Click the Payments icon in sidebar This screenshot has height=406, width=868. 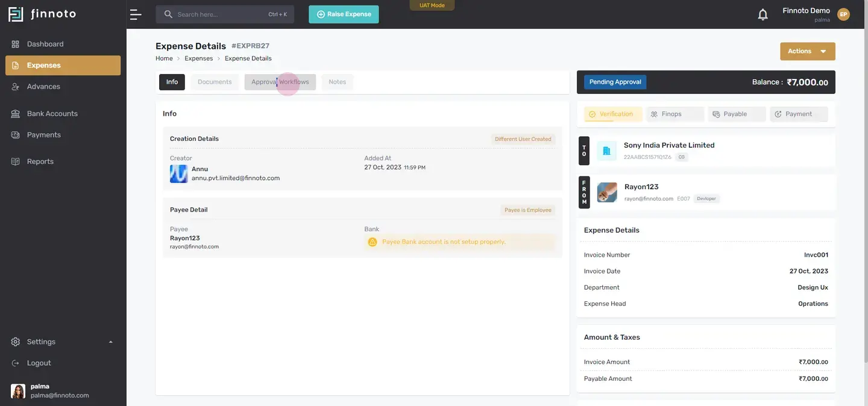16,135
